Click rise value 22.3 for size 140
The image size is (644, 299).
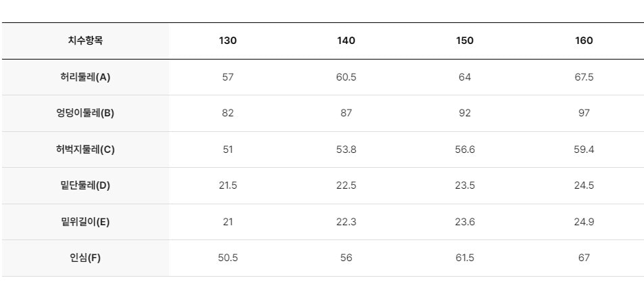tap(346, 222)
